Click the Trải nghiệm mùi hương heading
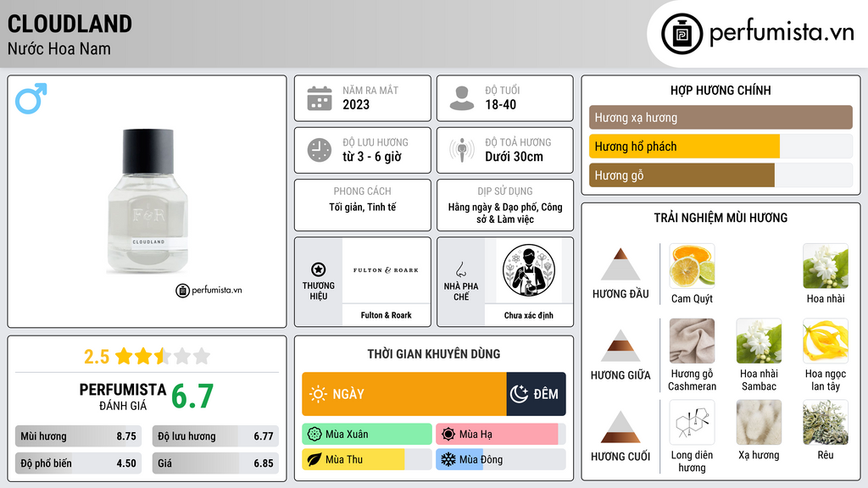Image resolution: width=868 pixels, height=488 pixels. tap(721, 218)
